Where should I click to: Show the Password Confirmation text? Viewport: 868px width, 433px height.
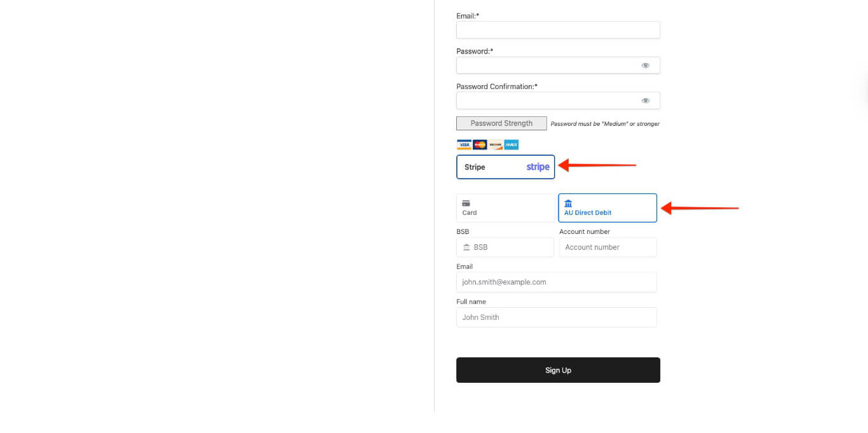coord(646,100)
